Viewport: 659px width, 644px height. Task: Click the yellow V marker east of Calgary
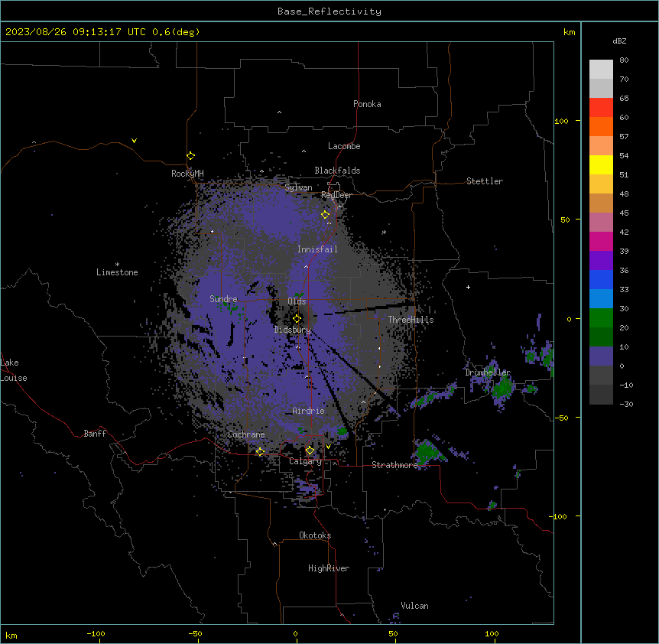(328, 447)
